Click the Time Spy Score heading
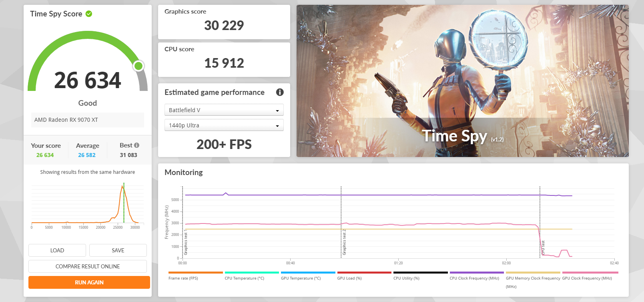Viewport: 644px width, 302px height. 56,14
